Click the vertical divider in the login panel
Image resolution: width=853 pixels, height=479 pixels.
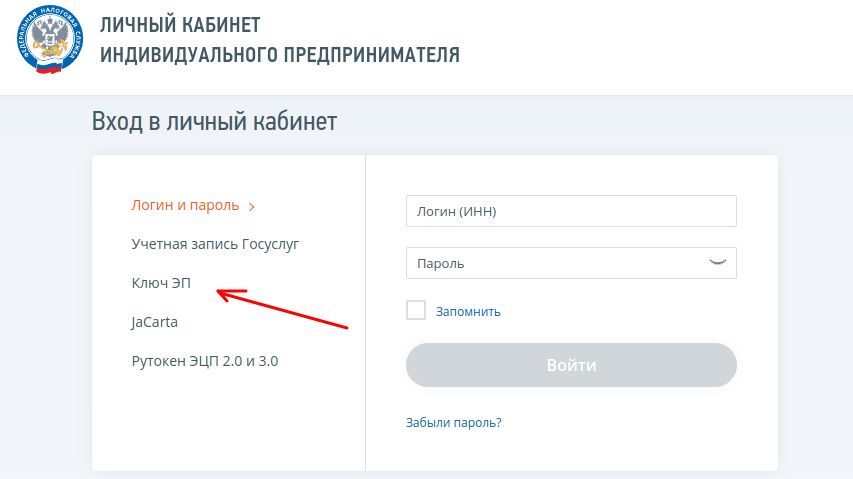click(365, 400)
